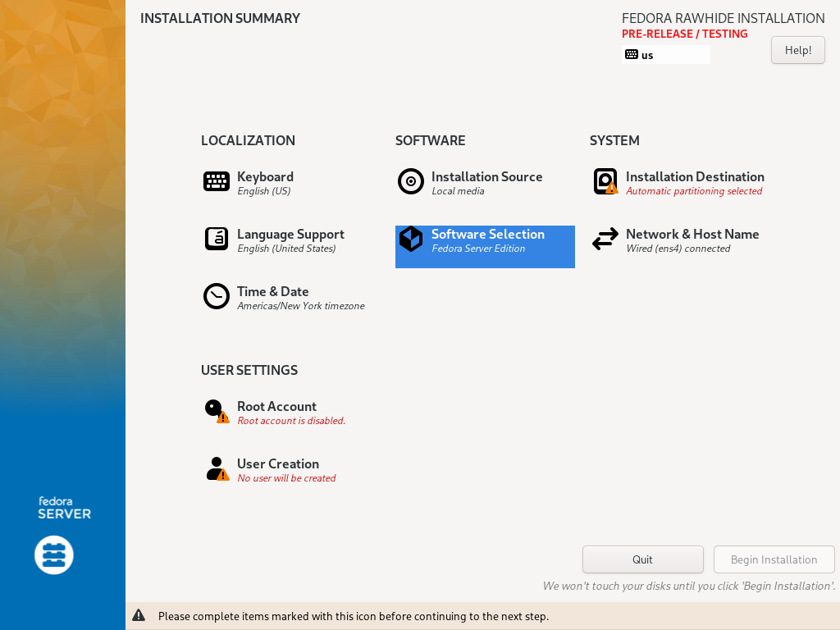
Task: Click the 'Local media' source status text
Action: tap(458, 191)
